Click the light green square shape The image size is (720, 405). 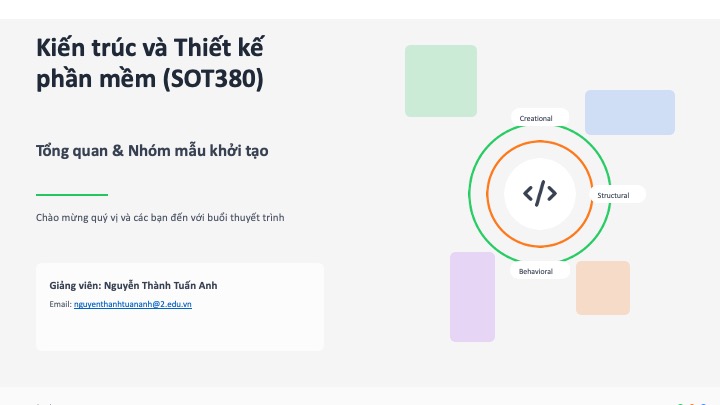point(441,81)
